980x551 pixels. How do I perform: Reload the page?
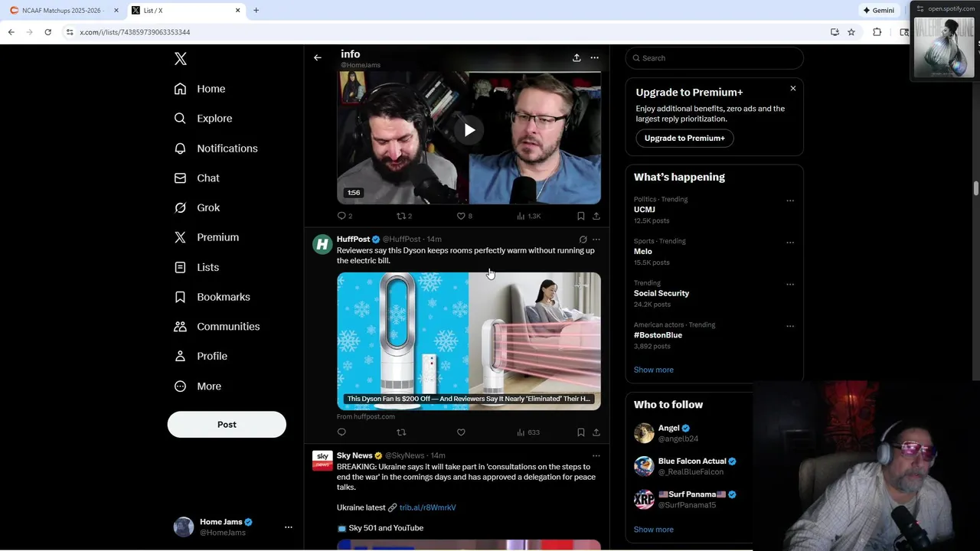pyautogui.click(x=47, y=32)
